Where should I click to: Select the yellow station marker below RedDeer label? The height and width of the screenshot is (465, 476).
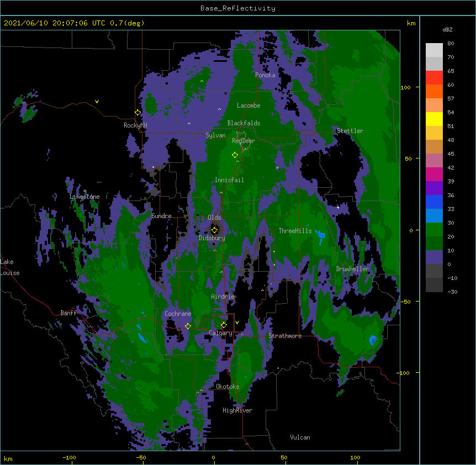pos(235,155)
